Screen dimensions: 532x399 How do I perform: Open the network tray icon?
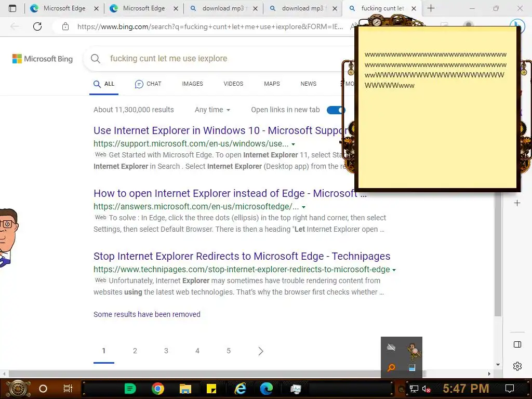414,389
